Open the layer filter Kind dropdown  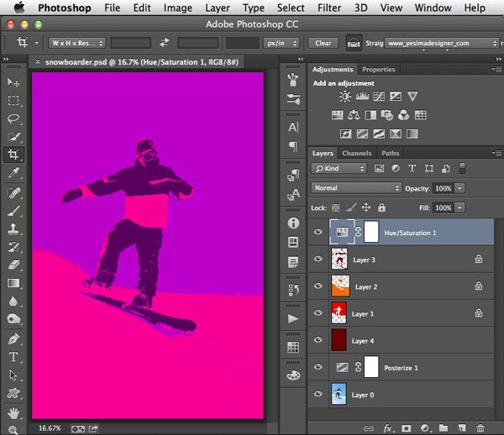(x=339, y=168)
